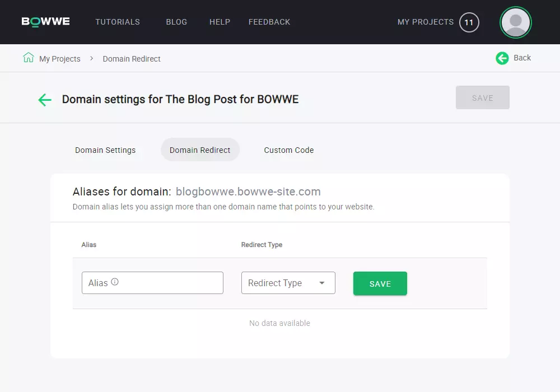Click the domain alias description sentence
This screenshot has width=560, height=392.
(223, 207)
